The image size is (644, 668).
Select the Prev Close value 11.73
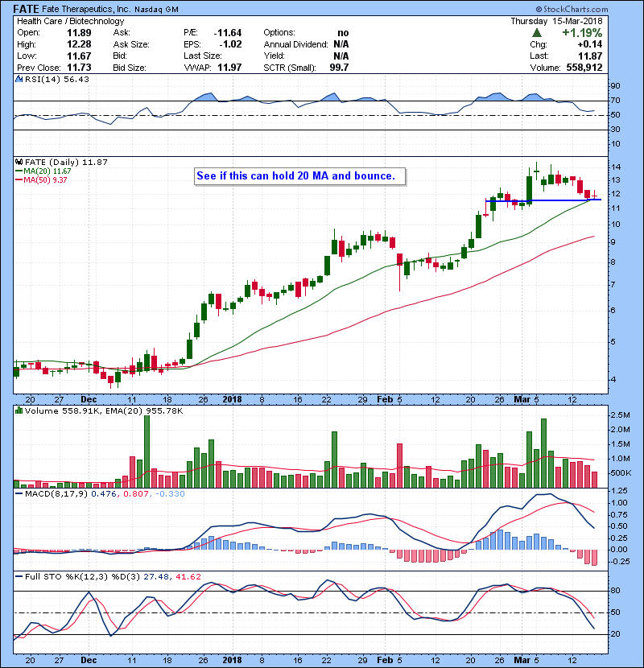click(x=79, y=68)
